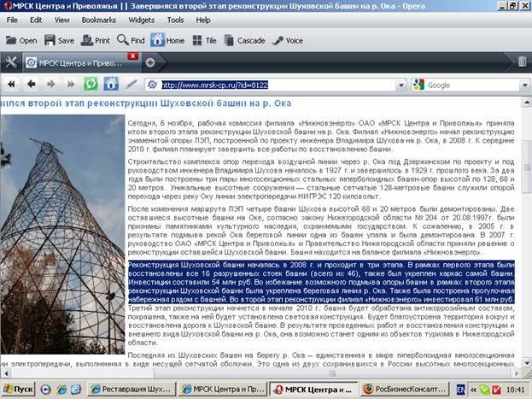The image size is (532, 399).
Task: Go back with the Back arrow
Action: coord(32,85)
